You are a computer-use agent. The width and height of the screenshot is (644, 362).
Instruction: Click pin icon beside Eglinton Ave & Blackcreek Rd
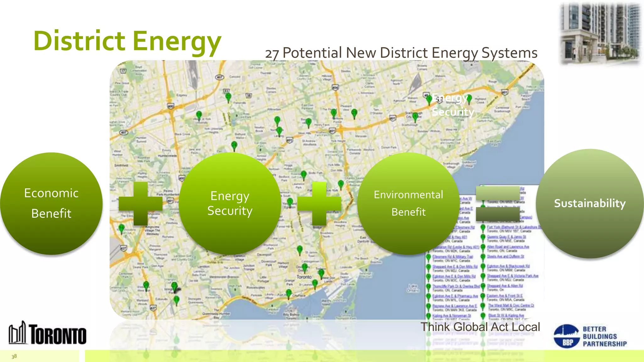[x=483, y=267]
